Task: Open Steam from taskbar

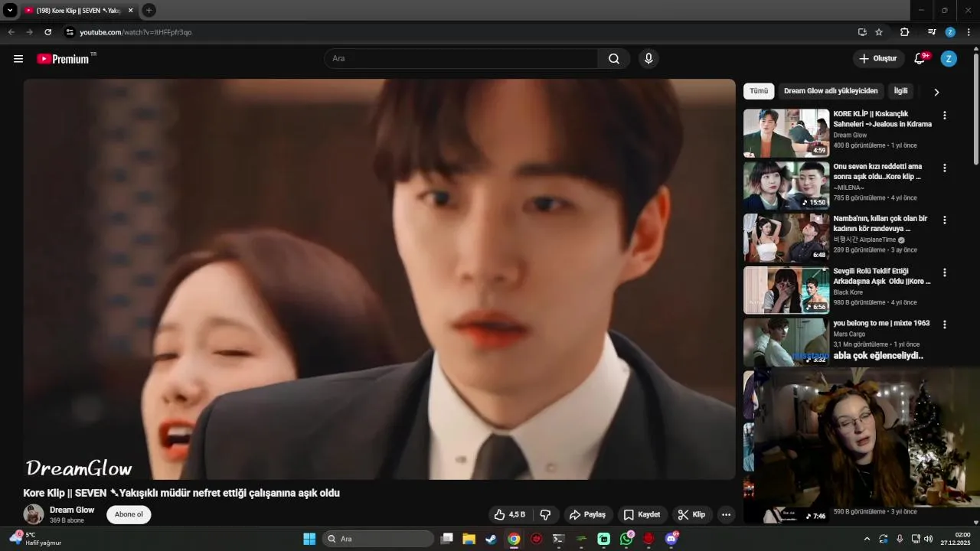Action: pos(491,539)
